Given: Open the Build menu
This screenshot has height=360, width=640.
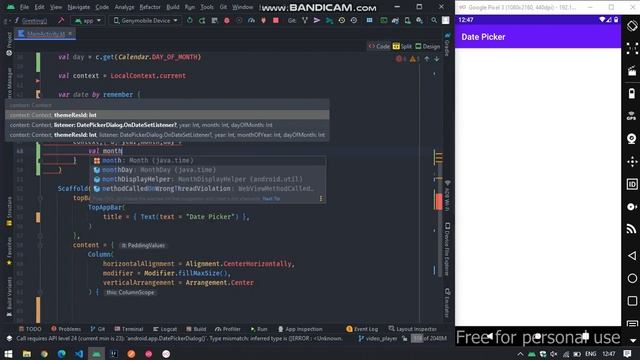Looking at the screenshot, I should pyautogui.click(x=173, y=7).
